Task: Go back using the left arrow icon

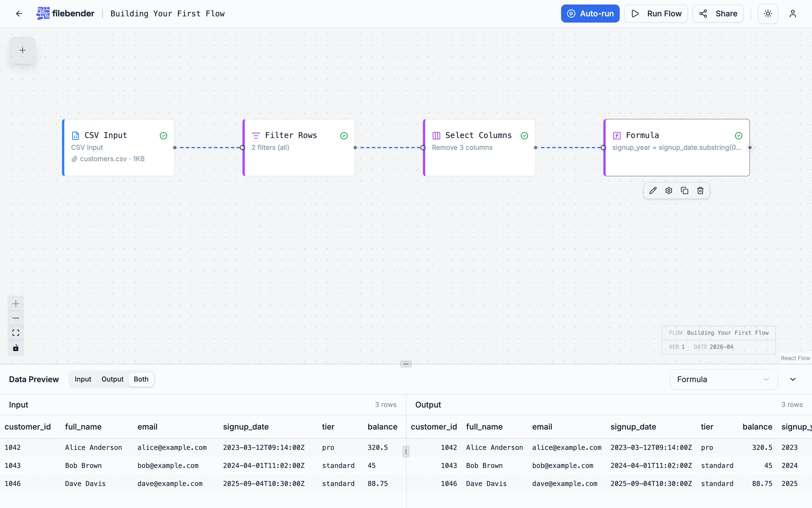Action: (19, 14)
